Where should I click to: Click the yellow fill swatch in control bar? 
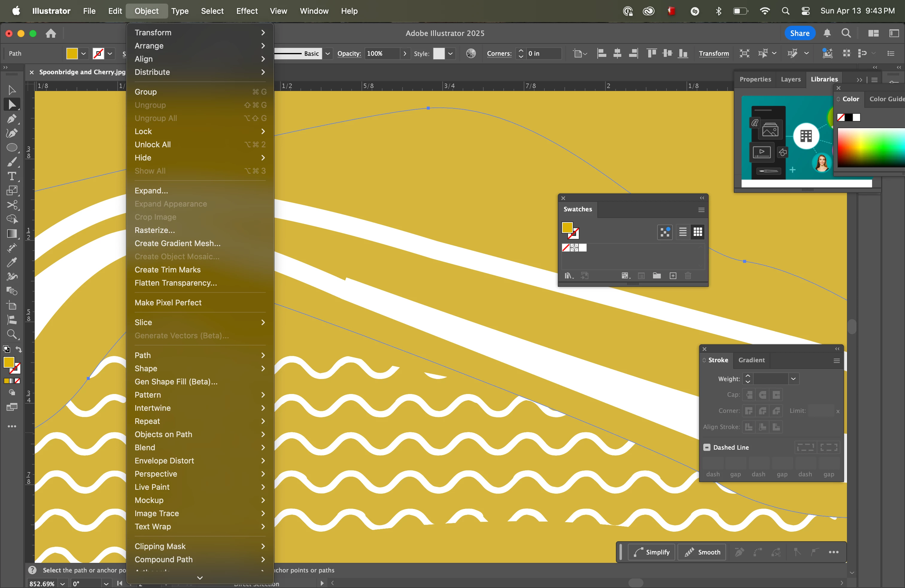(72, 54)
